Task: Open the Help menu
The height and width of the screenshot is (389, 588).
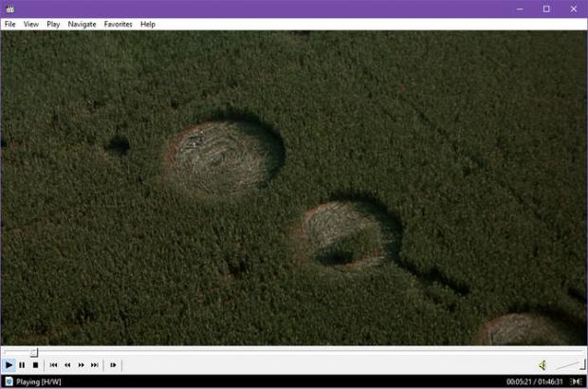Action: pyautogui.click(x=148, y=24)
